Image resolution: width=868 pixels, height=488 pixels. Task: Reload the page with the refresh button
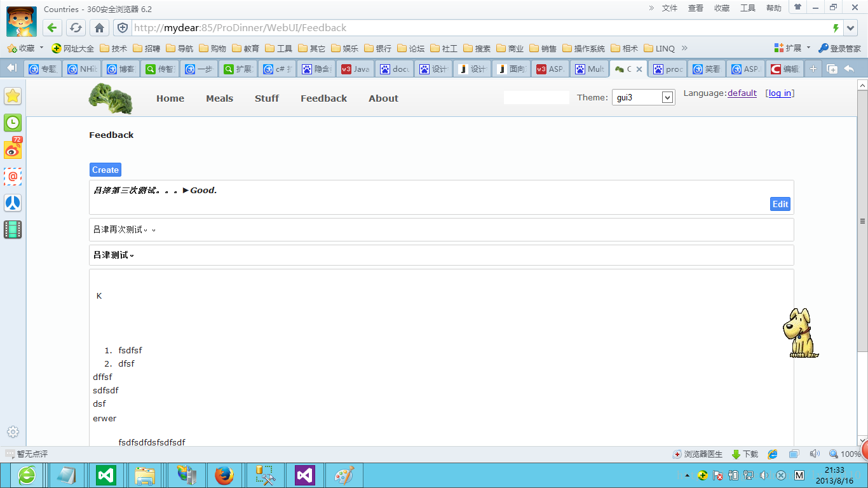coord(76,28)
